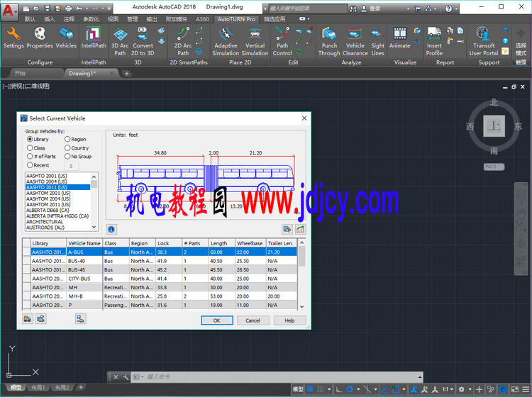Click the add vehicle icon at dialog bottom
This screenshot has height=397, width=532.
click(28, 319)
